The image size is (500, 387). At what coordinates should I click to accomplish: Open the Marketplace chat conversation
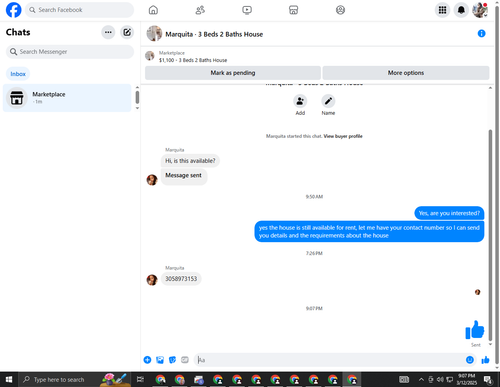click(67, 98)
